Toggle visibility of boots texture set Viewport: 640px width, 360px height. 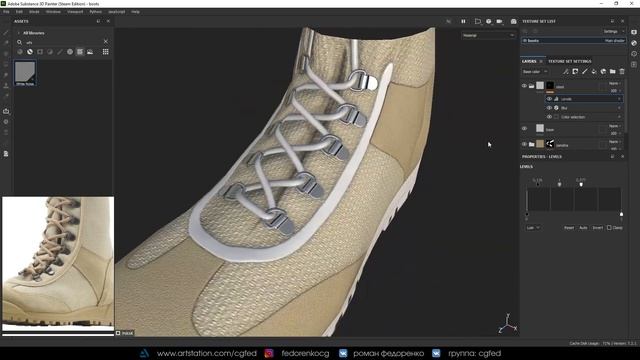click(525, 40)
